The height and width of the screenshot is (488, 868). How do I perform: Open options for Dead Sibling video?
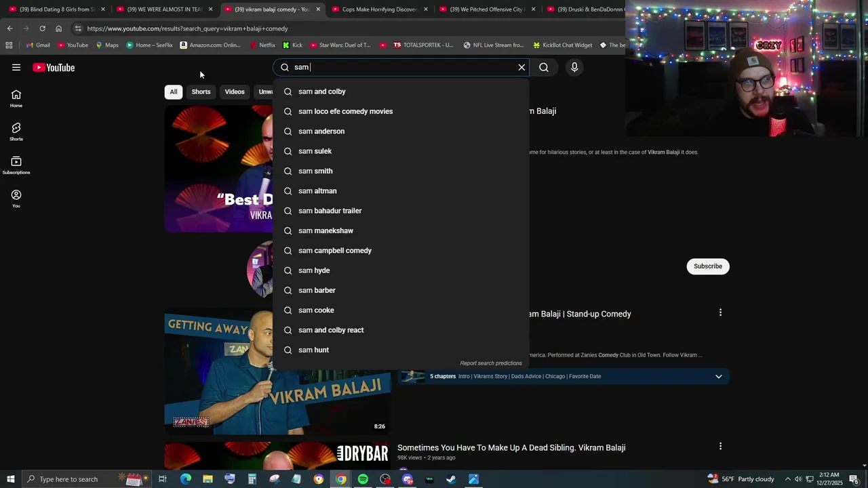(720, 446)
